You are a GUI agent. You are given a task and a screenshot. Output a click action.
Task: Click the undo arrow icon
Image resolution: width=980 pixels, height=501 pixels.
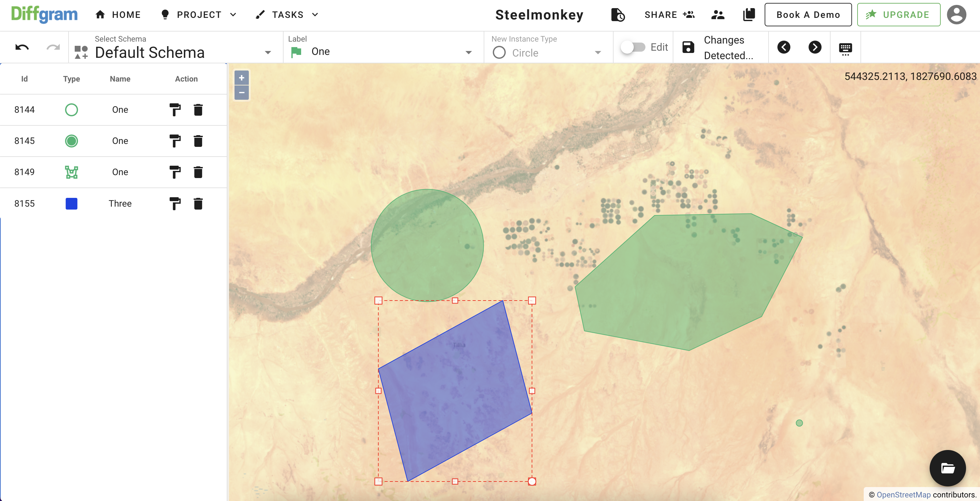[22, 47]
